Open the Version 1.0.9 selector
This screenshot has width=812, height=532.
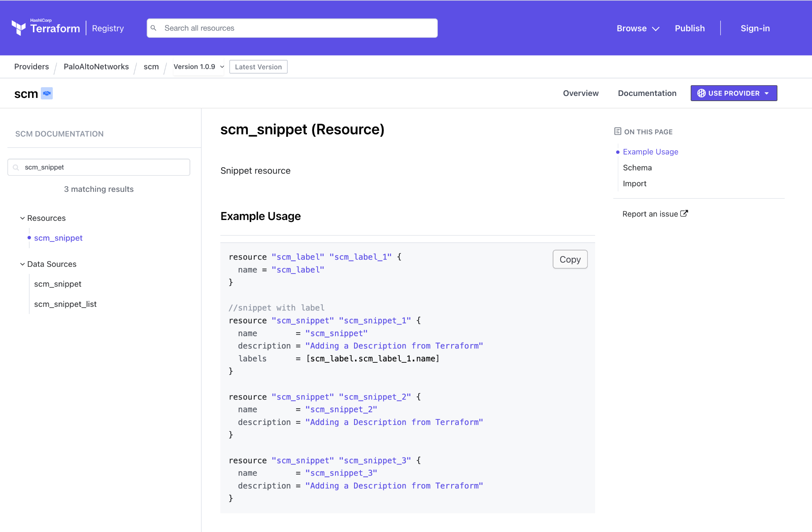199,67
